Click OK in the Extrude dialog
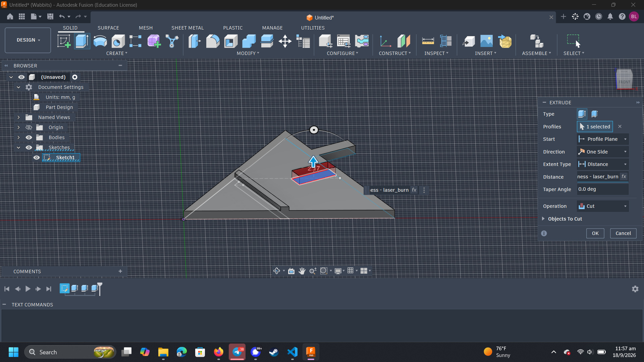This screenshot has height=362, width=644. point(595,233)
